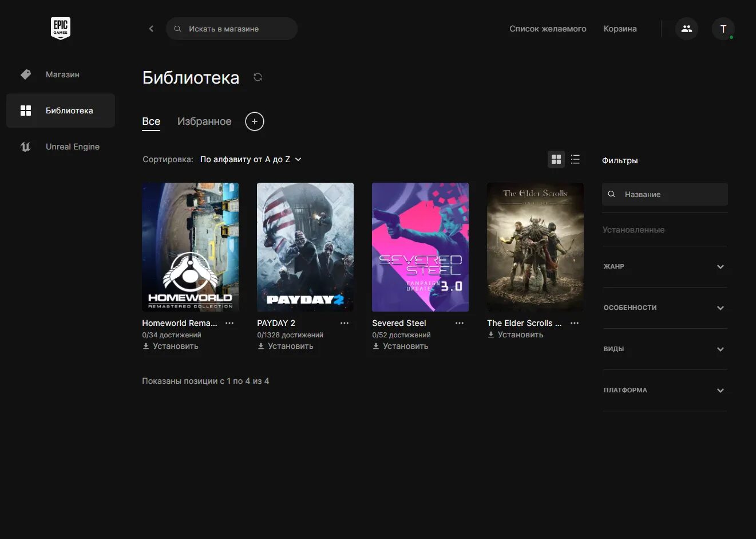This screenshot has width=756, height=539.
Task: Click the Фильтры heading
Action: click(620, 160)
